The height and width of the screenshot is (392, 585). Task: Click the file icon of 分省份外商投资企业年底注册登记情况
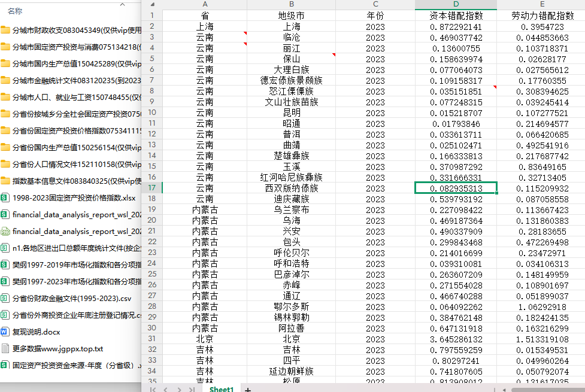coord(5,315)
